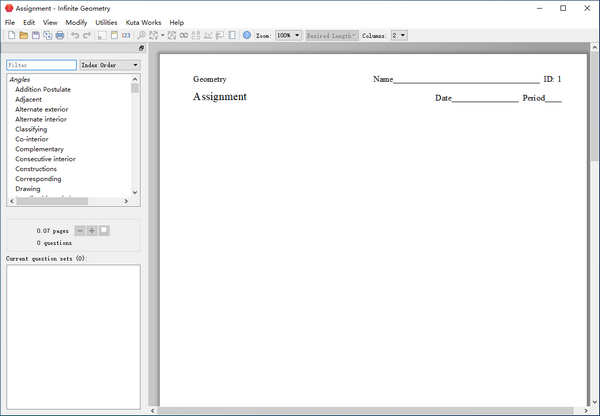The image size is (600, 416).
Task: Click the blue globe icon
Action: (x=247, y=35)
